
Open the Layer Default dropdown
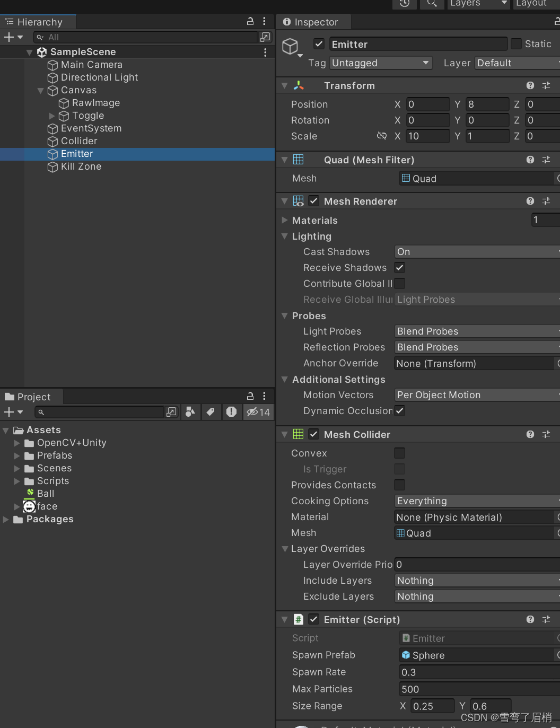tap(518, 63)
